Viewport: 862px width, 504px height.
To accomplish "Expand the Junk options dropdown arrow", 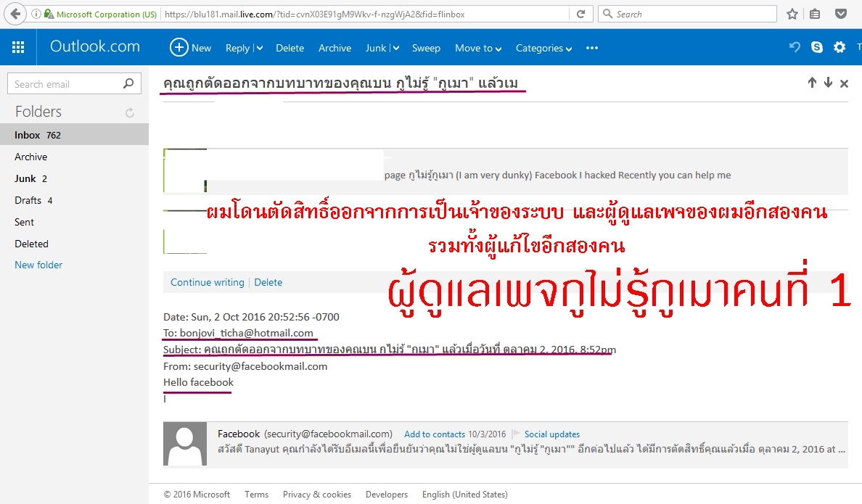I will [395, 49].
